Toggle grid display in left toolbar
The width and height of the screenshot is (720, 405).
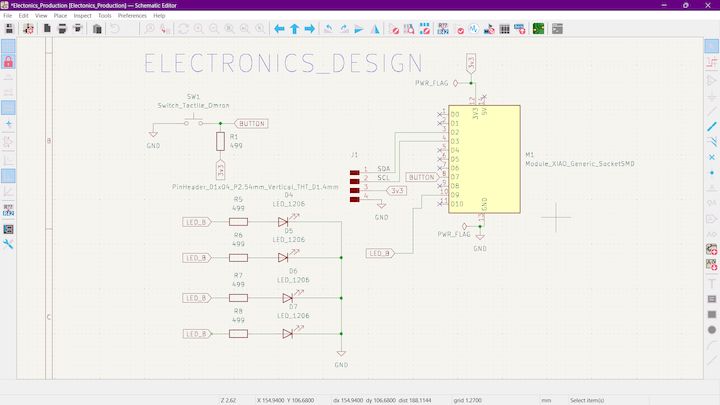(x=8, y=46)
